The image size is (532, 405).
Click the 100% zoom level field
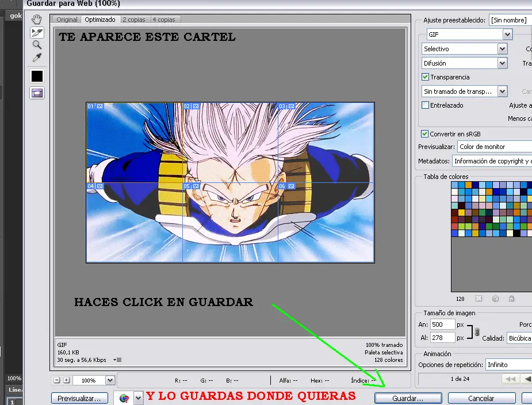tap(89, 380)
